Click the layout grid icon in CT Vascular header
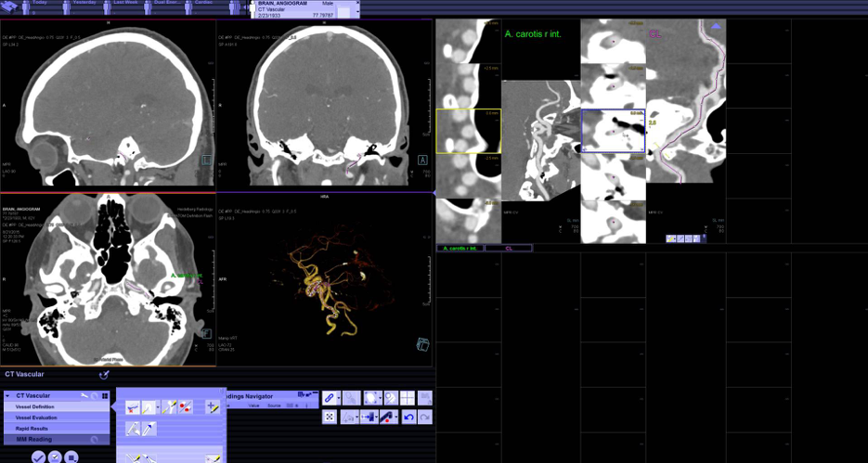The image size is (868, 463). click(x=105, y=395)
